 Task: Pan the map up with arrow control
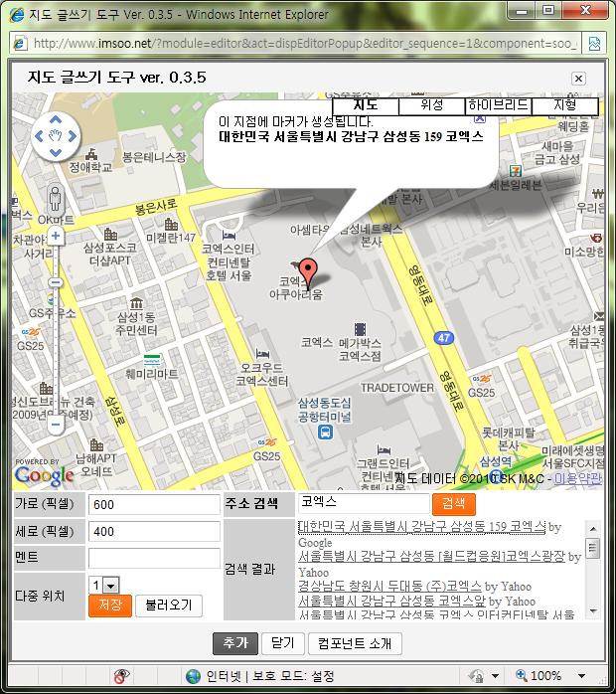click(x=56, y=119)
